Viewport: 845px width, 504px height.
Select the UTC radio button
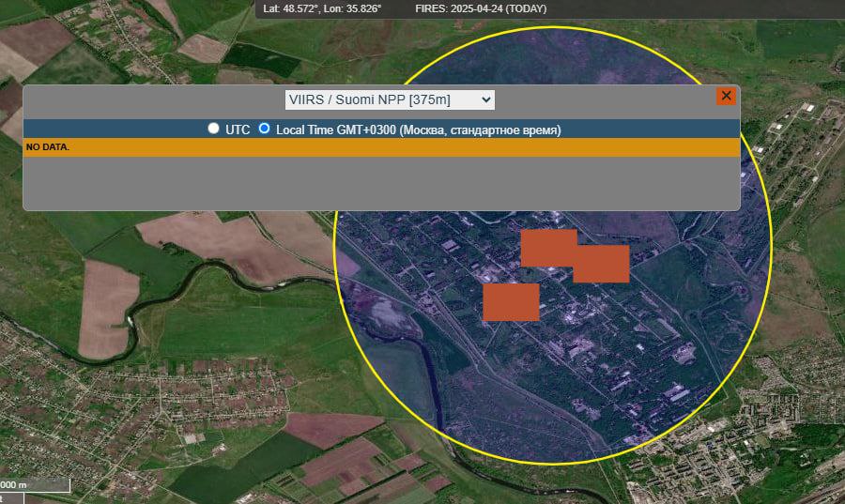pyautogui.click(x=213, y=129)
